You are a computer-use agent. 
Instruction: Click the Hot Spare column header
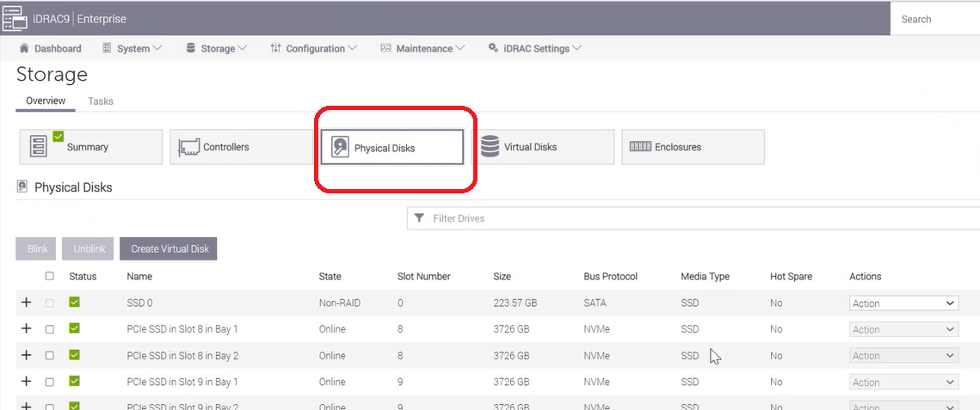coord(792,277)
